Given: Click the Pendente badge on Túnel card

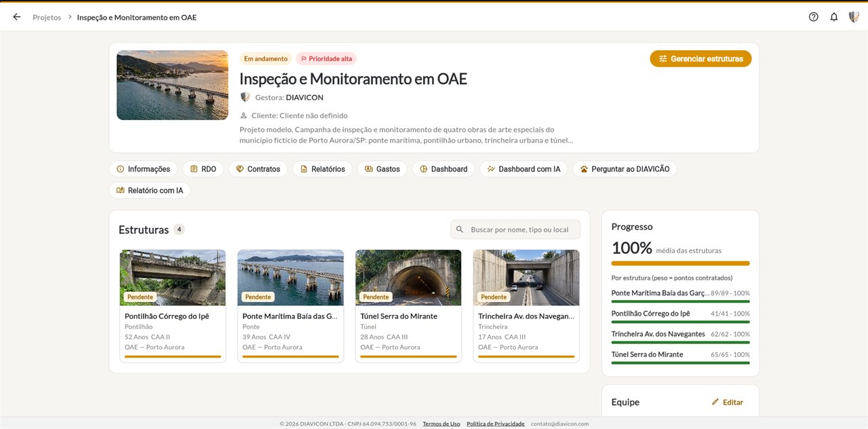Looking at the screenshot, I should (x=376, y=297).
